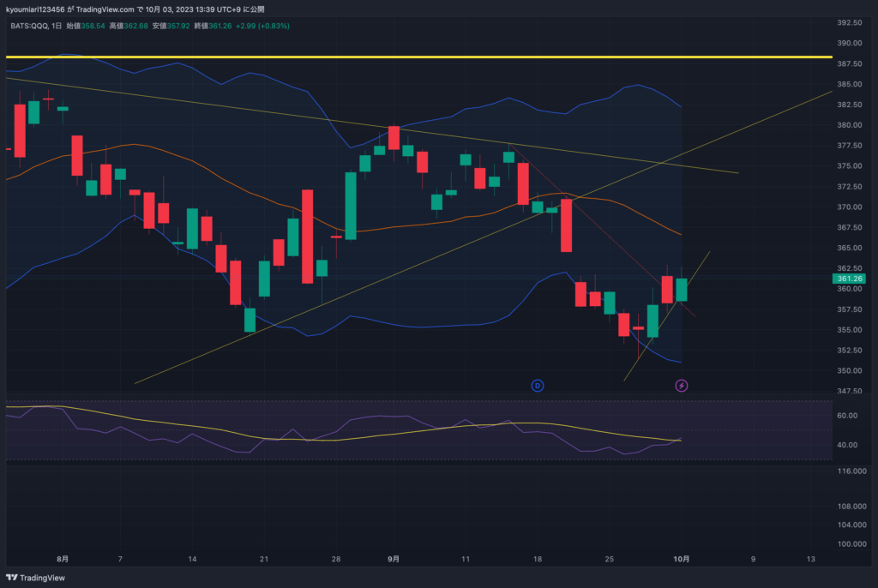
Task: Click the 9月 date axis label
Action: (x=394, y=559)
